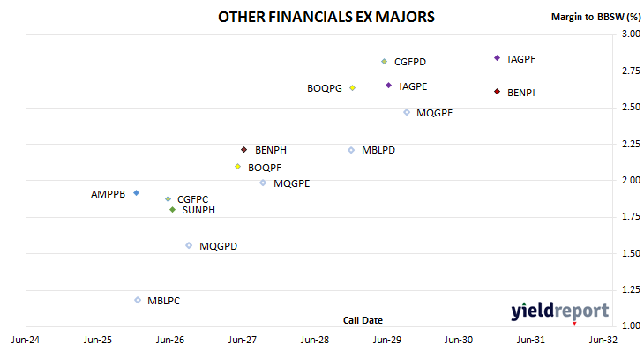Select the MQGPF hollow diamond marker

407,112
